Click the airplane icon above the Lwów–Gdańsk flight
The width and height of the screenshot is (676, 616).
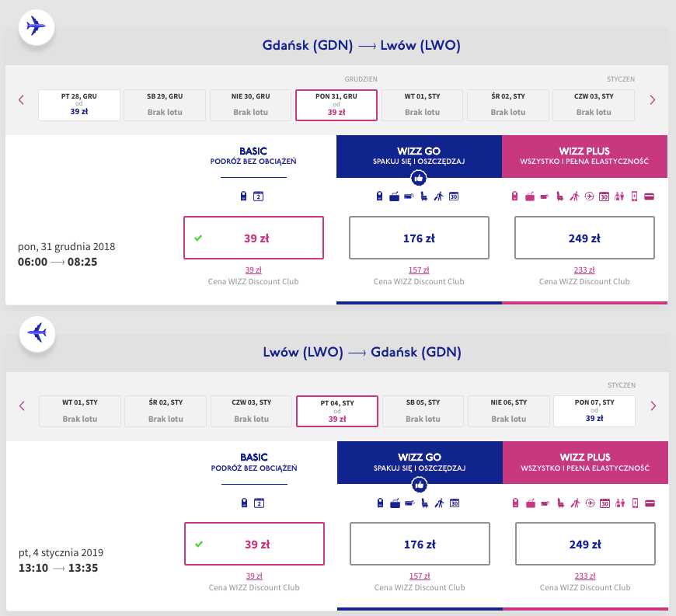[36, 332]
